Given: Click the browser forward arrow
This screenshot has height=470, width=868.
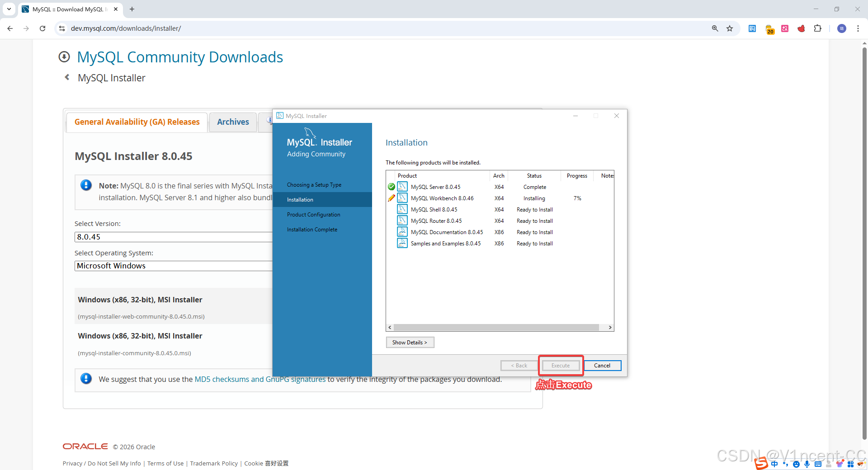Looking at the screenshot, I should click(x=26, y=28).
